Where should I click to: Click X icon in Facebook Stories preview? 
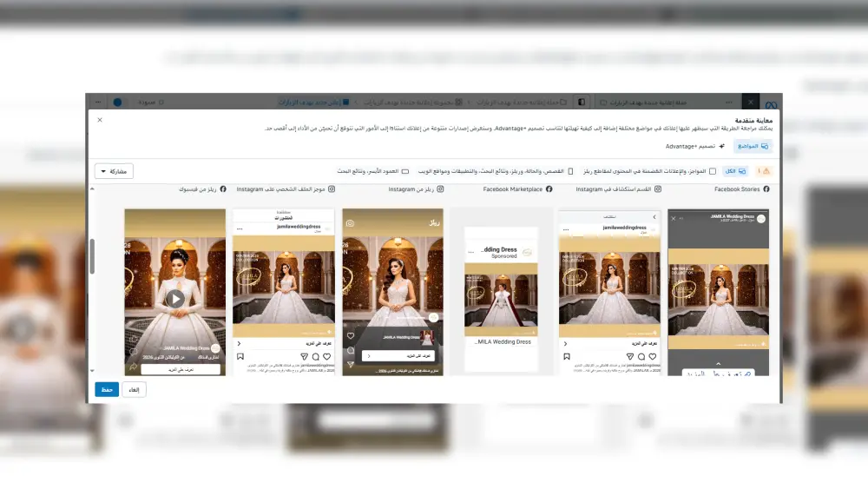pos(674,218)
